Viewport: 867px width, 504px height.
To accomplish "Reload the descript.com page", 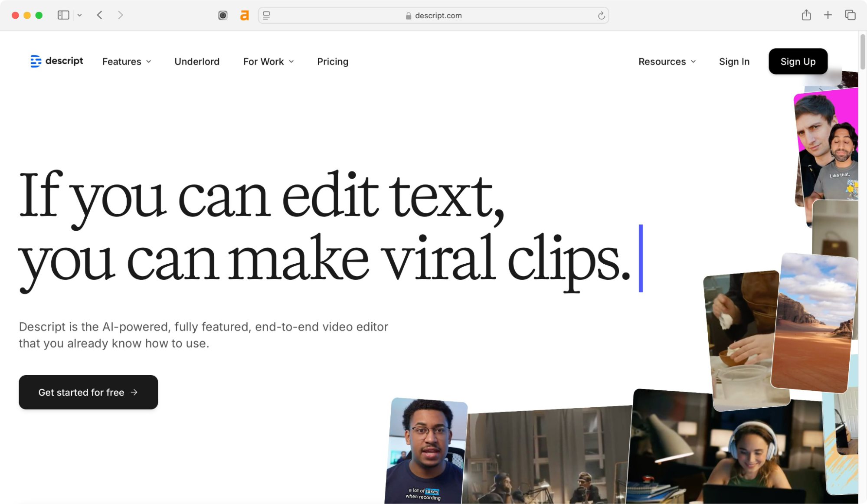I will tap(601, 15).
